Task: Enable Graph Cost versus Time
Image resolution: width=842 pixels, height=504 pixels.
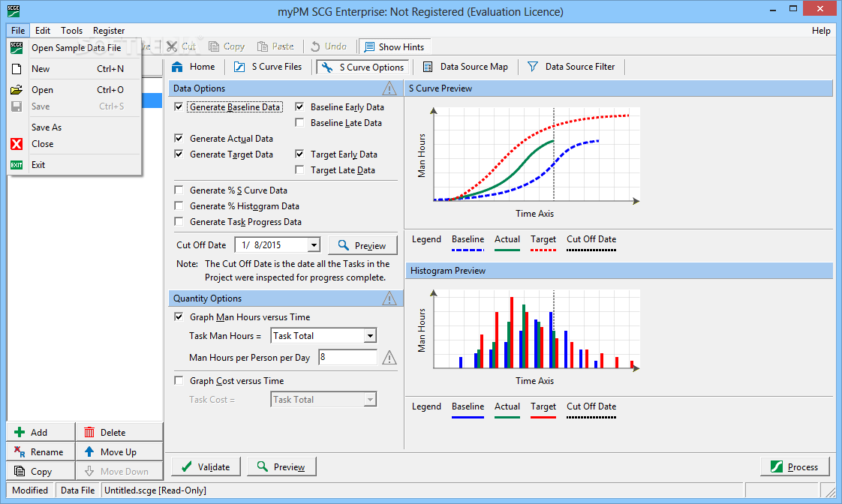Action: point(179,380)
